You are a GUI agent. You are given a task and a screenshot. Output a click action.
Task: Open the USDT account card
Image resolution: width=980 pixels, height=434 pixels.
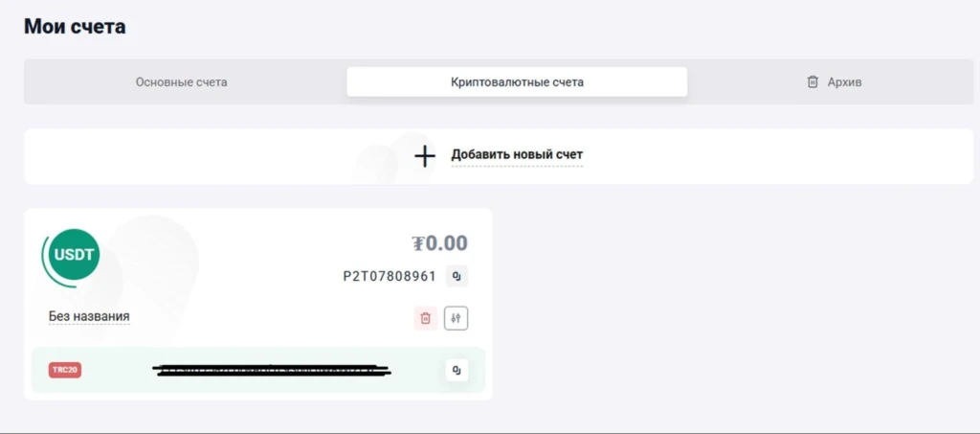[x=258, y=304]
